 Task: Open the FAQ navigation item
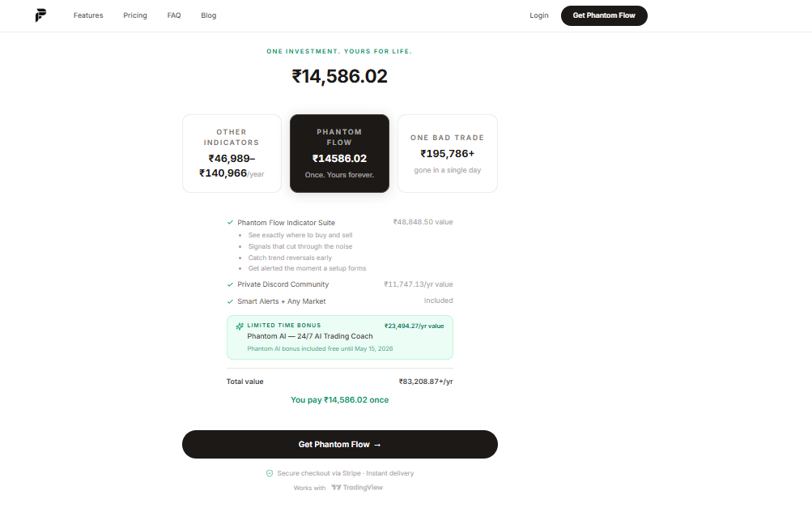click(x=174, y=15)
